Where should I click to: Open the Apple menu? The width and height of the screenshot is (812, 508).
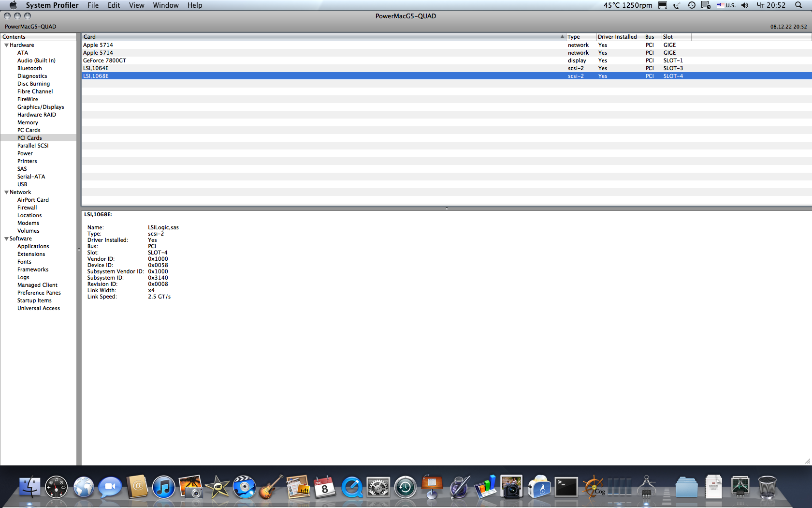coord(13,5)
